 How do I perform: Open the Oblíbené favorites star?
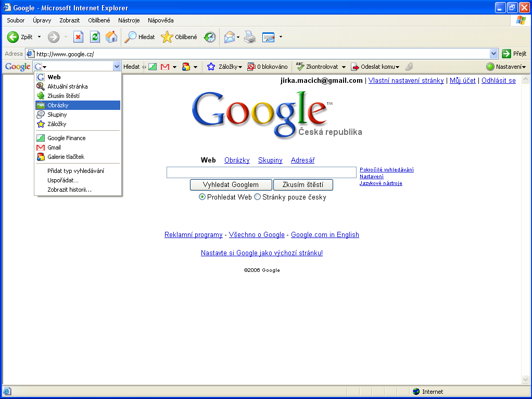coord(167,37)
